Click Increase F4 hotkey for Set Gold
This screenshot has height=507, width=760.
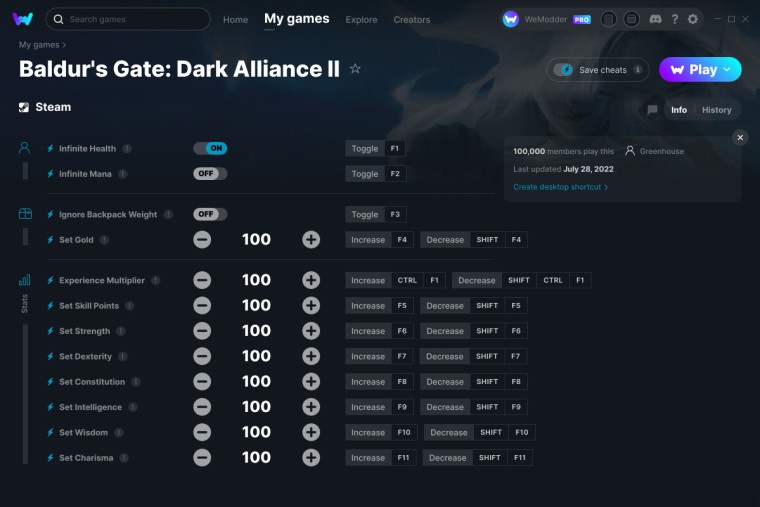(x=379, y=239)
